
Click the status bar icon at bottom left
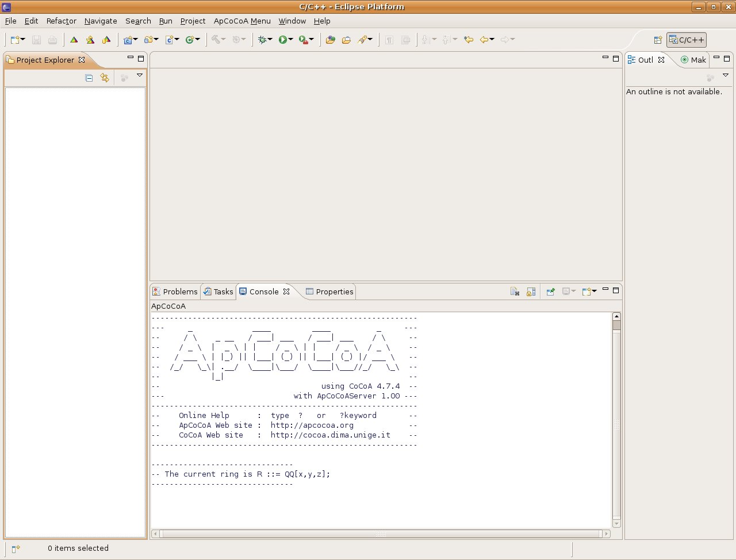16,549
